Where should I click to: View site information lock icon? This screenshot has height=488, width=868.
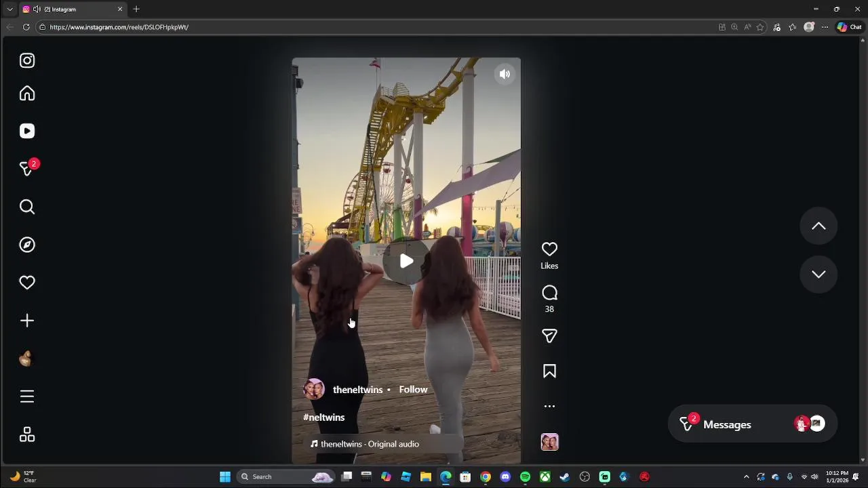(x=42, y=27)
